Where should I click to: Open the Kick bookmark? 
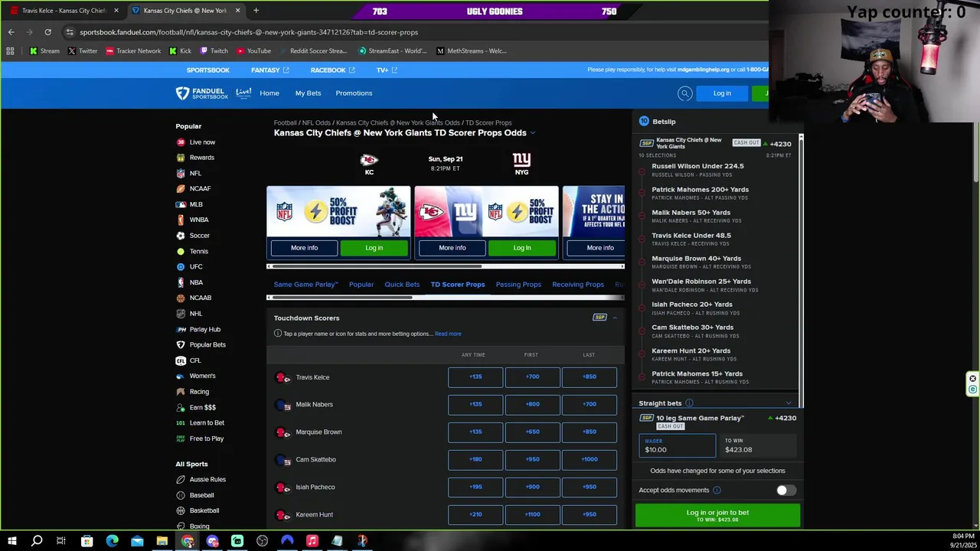click(x=180, y=51)
